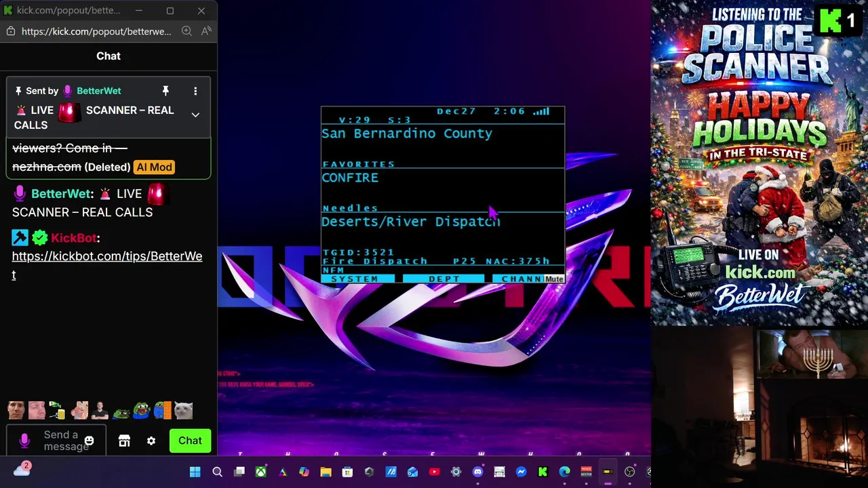Open Outlook from taskbar
The width and height of the screenshot is (868, 488).
412,472
